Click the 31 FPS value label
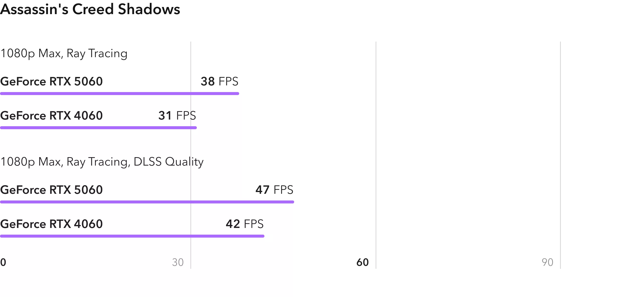 pyautogui.click(x=177, y=116)
